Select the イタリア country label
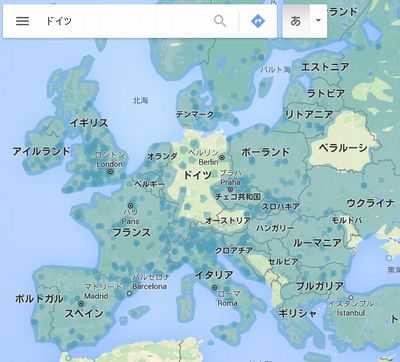This screenshot has height=362, width=400. tap(214, 275)
